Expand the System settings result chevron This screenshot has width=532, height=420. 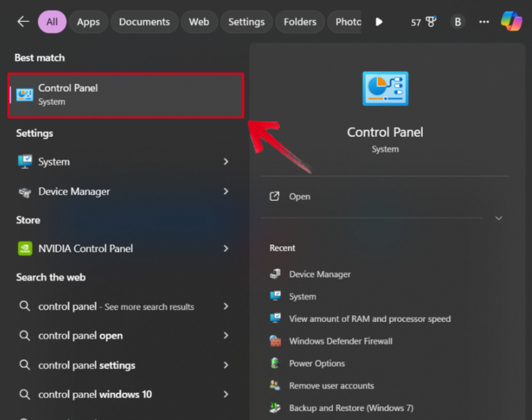tap(226, 161)
